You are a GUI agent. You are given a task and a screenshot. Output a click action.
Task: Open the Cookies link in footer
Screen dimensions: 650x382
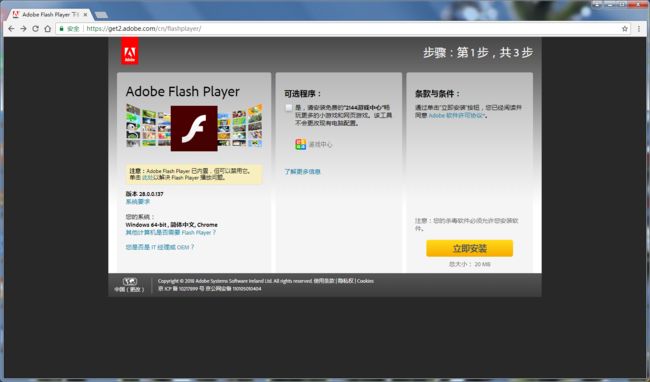click(365, 281)
